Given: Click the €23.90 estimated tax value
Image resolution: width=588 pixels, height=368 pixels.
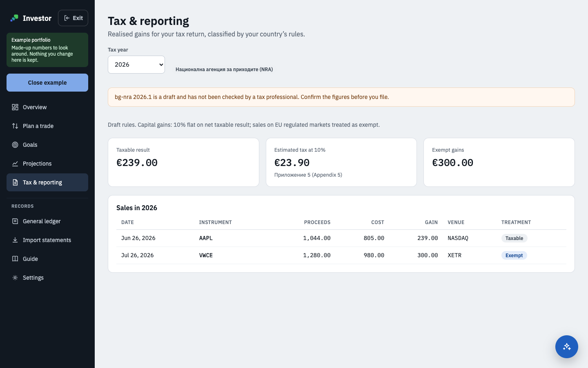Looking at the screenshot, I should pos(292,163).
